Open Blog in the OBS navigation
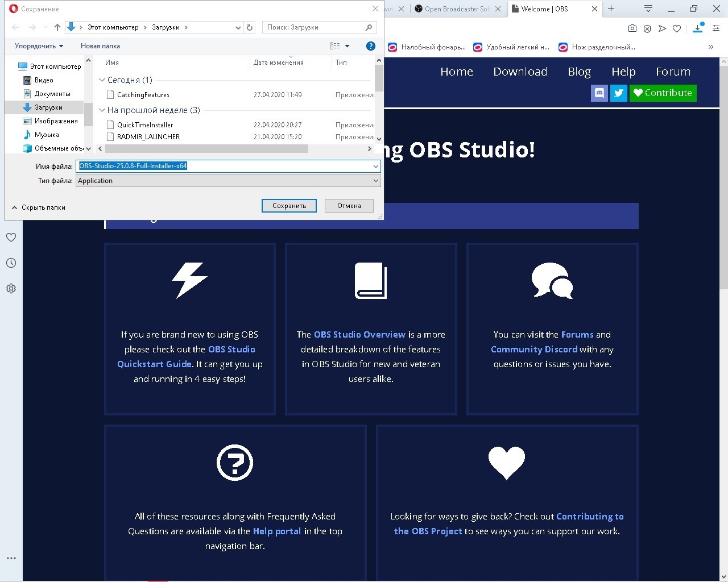Viewport: 728px width, 582px height. tap(580, 72)
